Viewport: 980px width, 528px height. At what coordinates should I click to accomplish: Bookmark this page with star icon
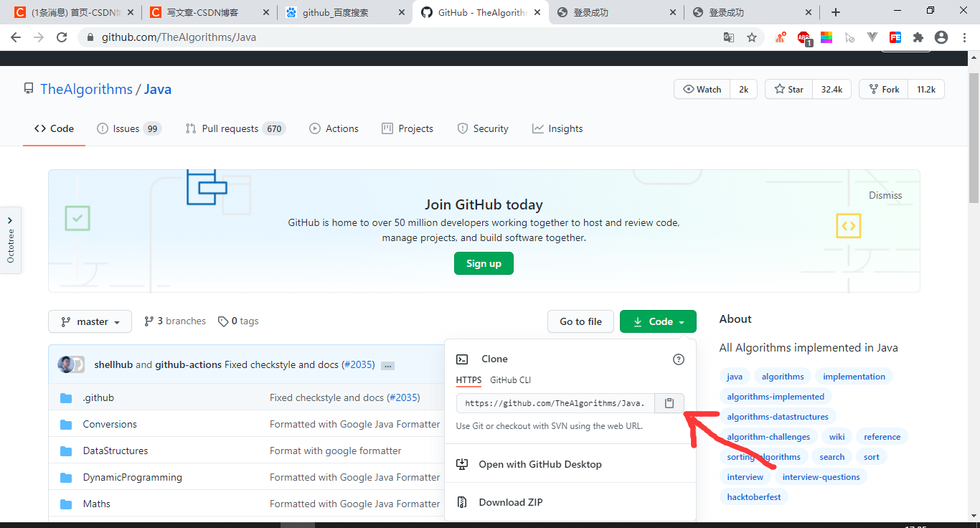(752, 37)
